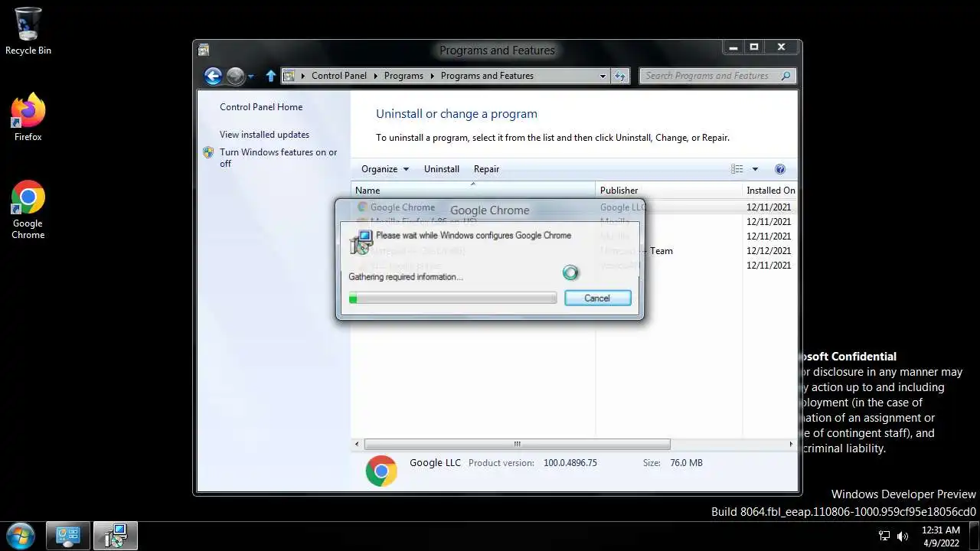Click the Windows Start orb
This screenshot has height=551, width=980.
pyautogui.click(x=20, y=536)
